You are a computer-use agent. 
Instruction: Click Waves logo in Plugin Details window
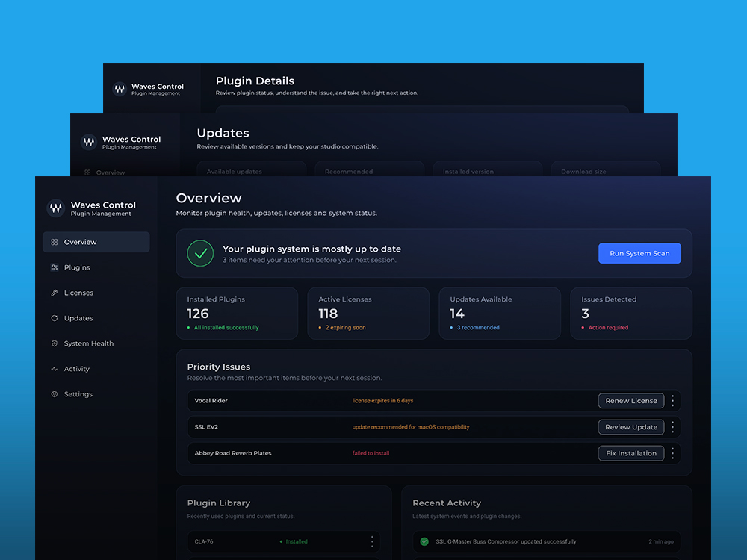(x=120, y=89)
